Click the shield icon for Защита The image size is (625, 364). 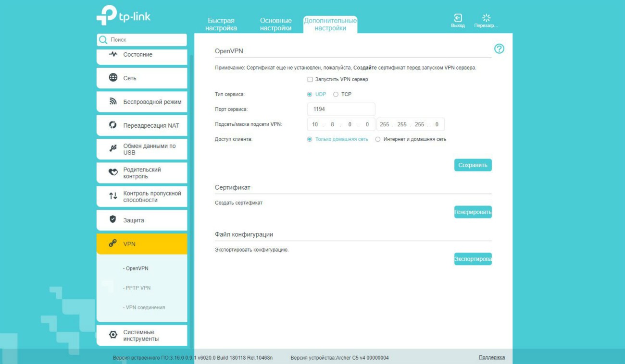pyautogui.click(x=113, y=219)
